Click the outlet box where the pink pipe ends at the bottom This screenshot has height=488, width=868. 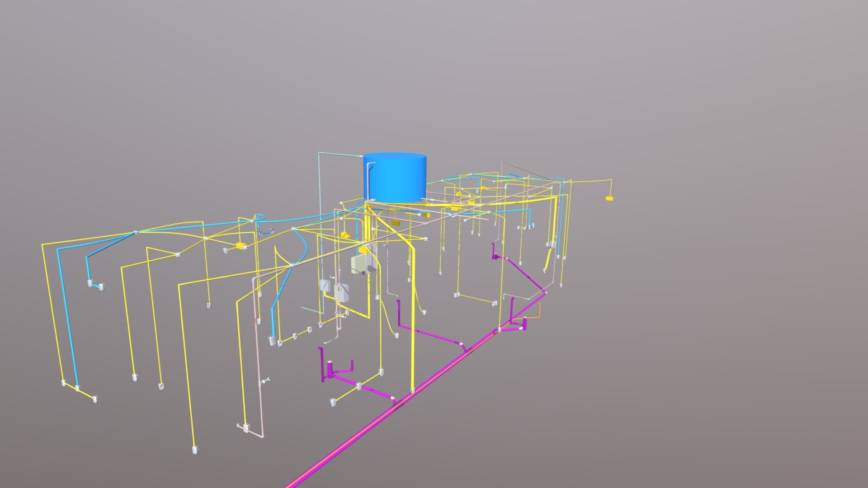[x=245, y=427]
